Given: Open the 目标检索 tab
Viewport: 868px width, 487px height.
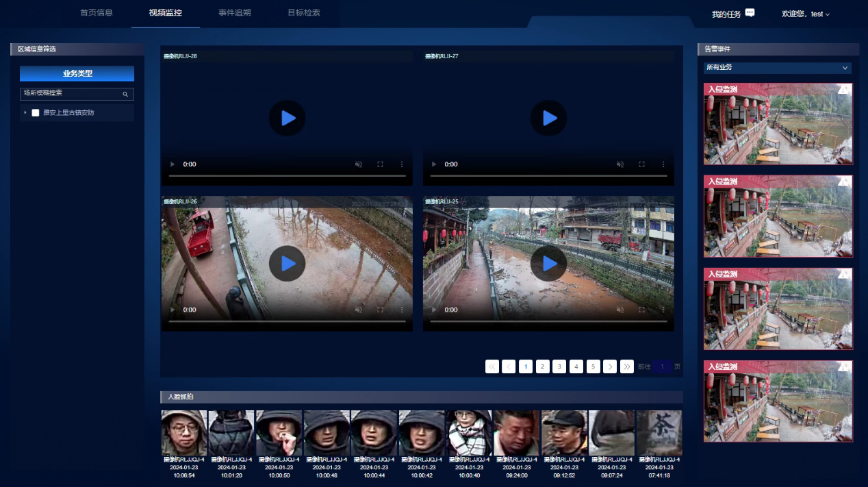Looking at the screenshot, I should click(303, 13).
